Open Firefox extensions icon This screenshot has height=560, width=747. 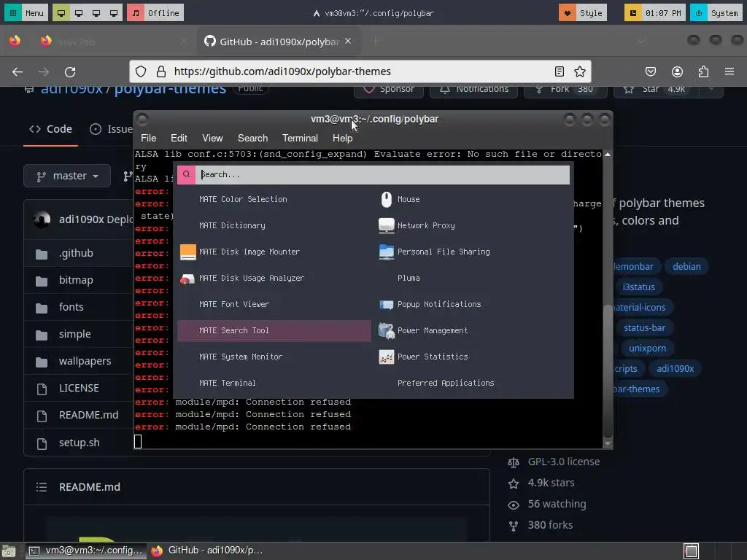coord(703,71)
